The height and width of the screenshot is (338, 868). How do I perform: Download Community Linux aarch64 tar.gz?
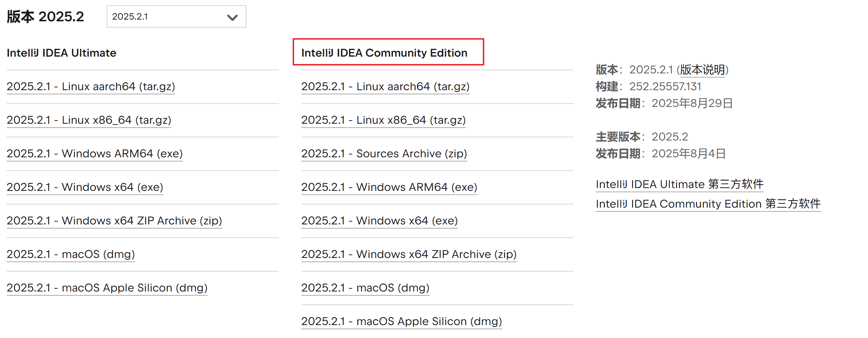pos(385,86)
